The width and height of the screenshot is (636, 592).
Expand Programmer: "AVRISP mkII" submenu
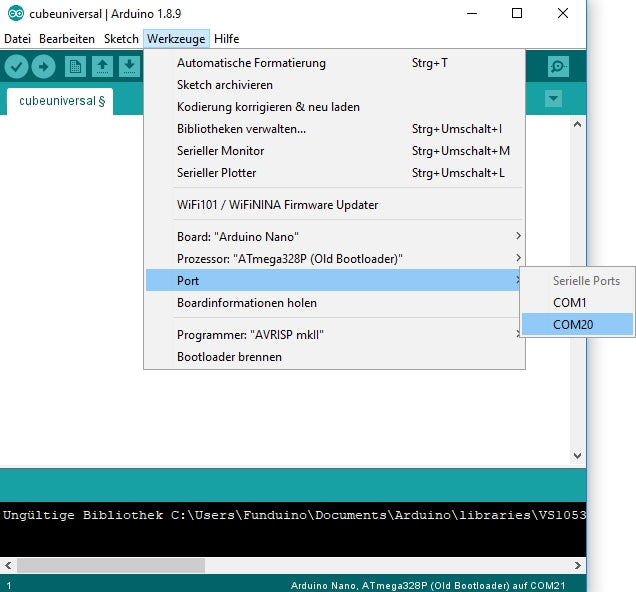335,335
